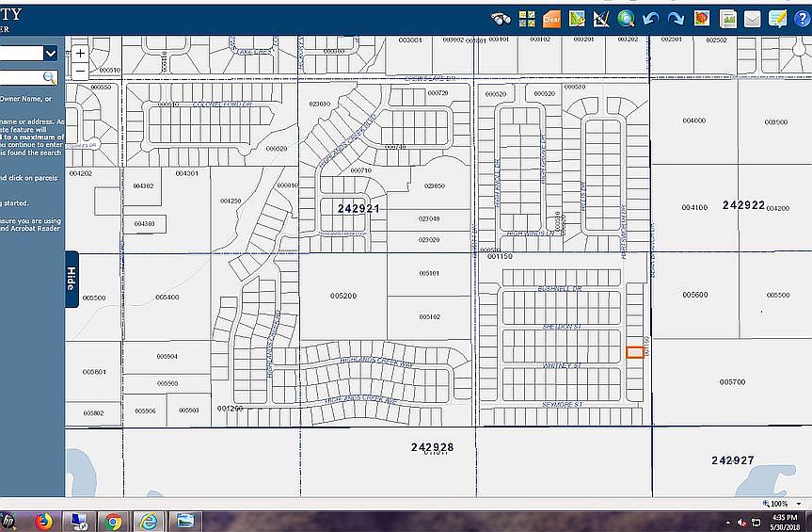This screenshot has height=532, width=812.
Task: Select parcel 005101
Action: (429, 273)
